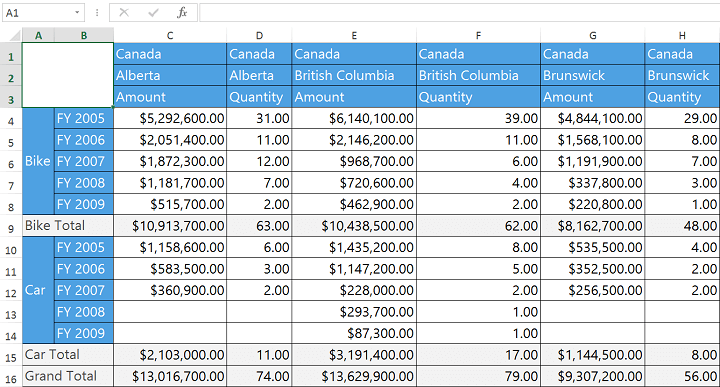Select row 4 header
Screen dimensions: 720x387
[11, 118]
